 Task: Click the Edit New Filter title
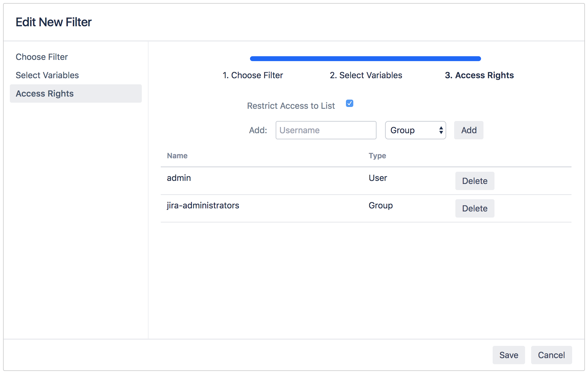(x=53, y=22)
